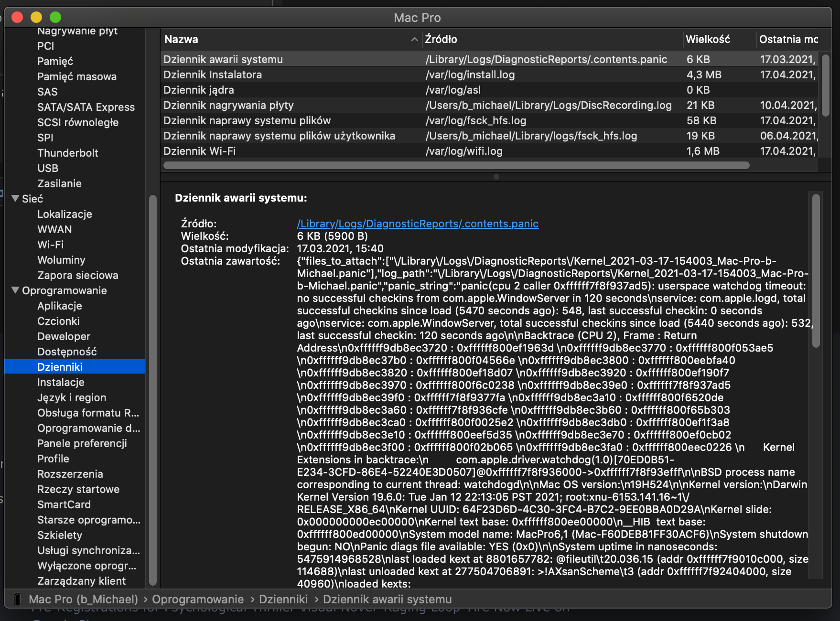Select Czcionki in the sidebar
Screen dimensions: 840x621
pyautogui.click(x=58, y=321)
